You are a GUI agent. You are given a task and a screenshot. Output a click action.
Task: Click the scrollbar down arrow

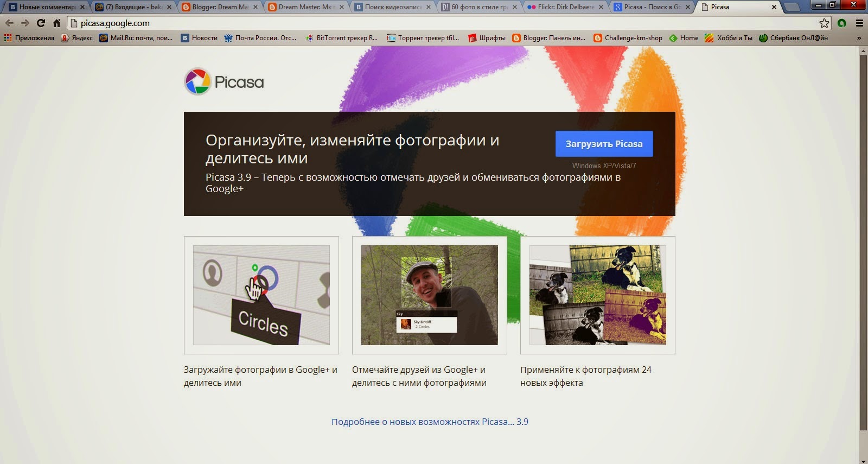863,460
